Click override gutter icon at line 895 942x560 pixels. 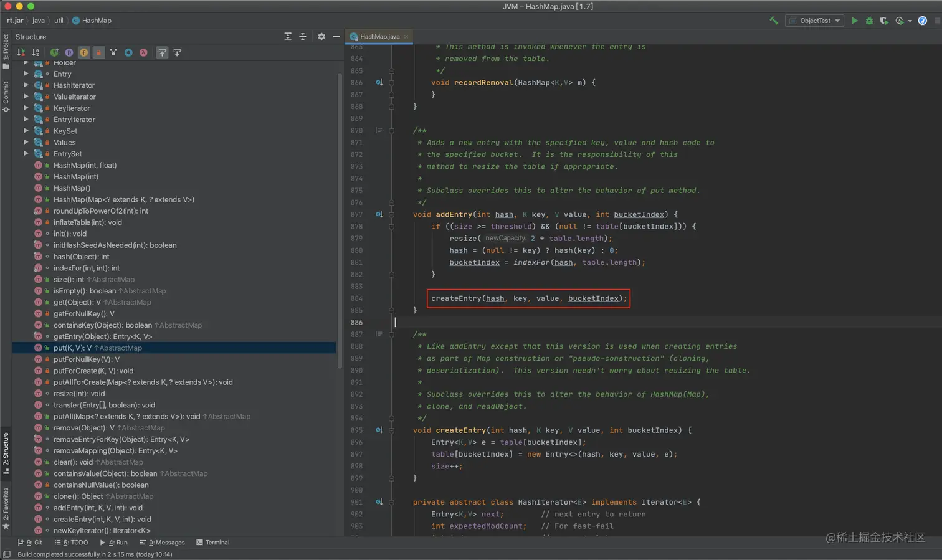click(379, 430)
